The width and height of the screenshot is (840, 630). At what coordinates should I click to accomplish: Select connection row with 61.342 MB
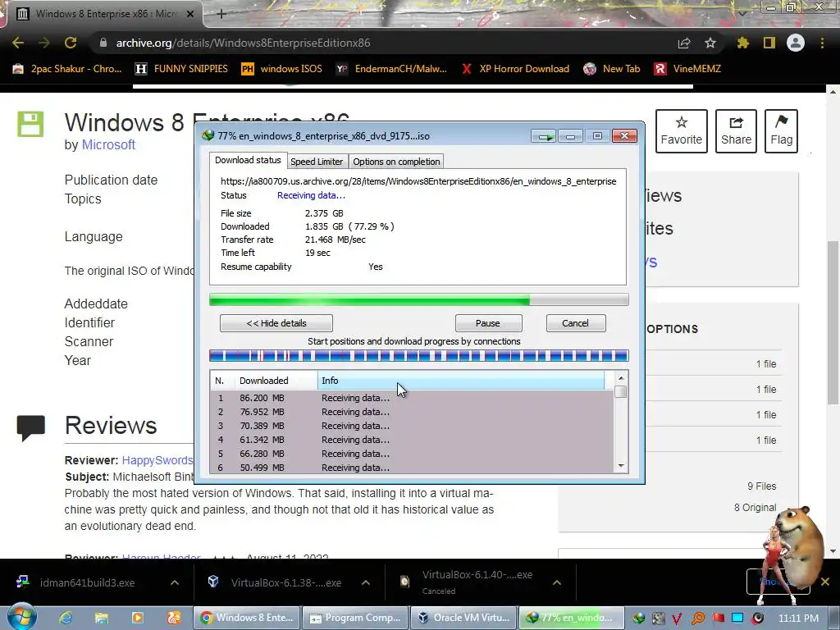click(x=412, y=440)
